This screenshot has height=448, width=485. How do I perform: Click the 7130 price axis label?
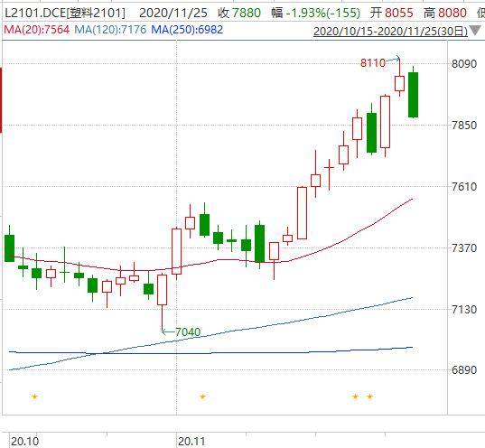pos(464,310)
